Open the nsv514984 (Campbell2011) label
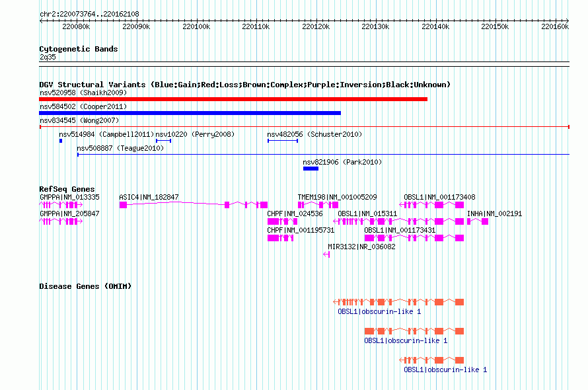 (x=106, y=134)
